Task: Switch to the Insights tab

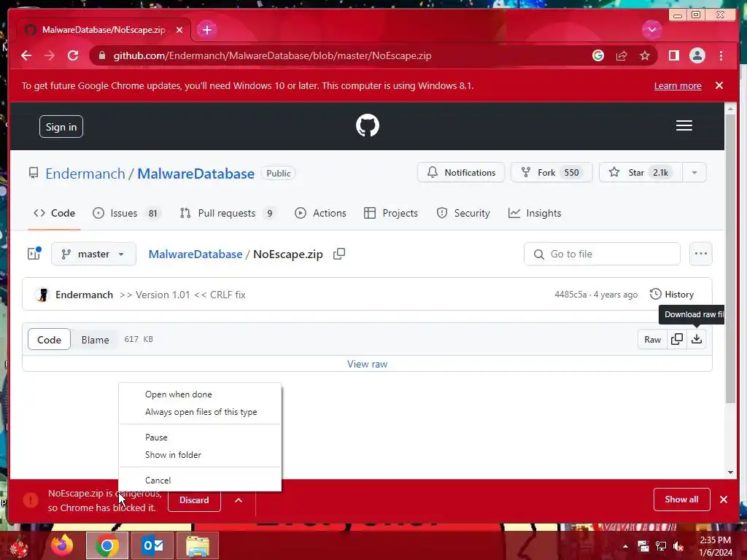Action: click(535, 214)
